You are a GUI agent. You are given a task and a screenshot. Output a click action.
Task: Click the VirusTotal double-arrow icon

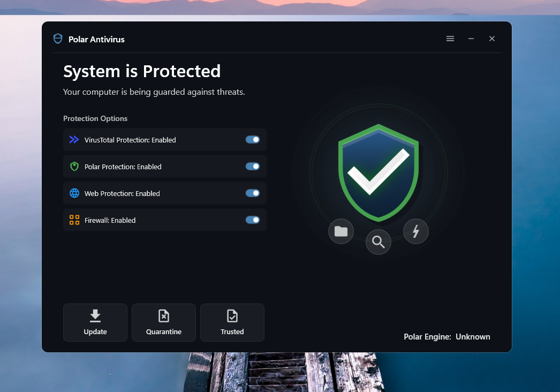tap(74, 140)
